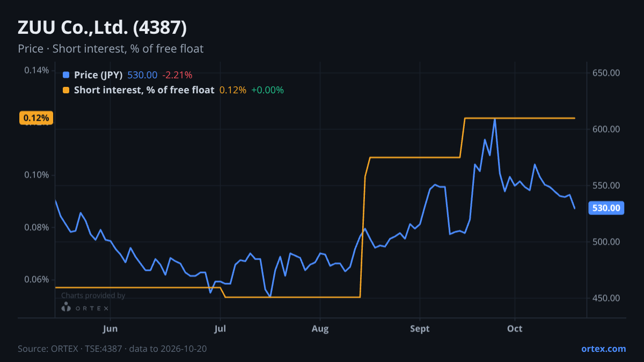Click the 530.00 price value in the legend
Viewport: 644px width, 362px height.
pos(142,75)
